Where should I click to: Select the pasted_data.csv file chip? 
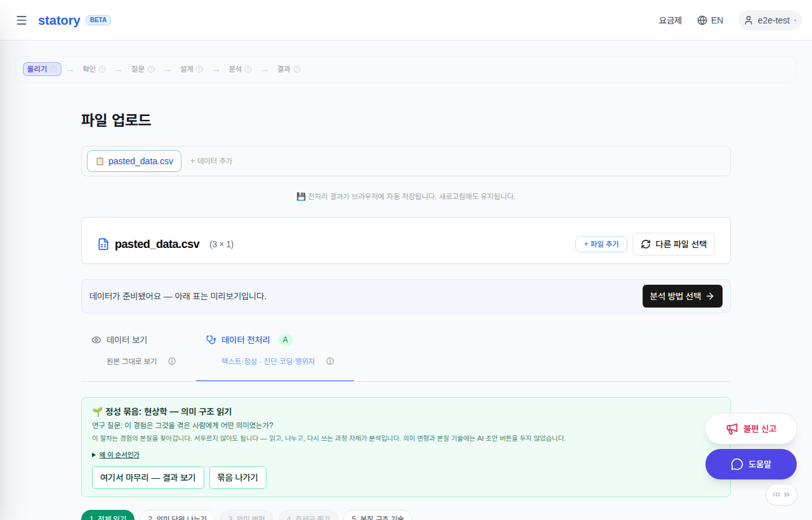[x=134, y=161]
